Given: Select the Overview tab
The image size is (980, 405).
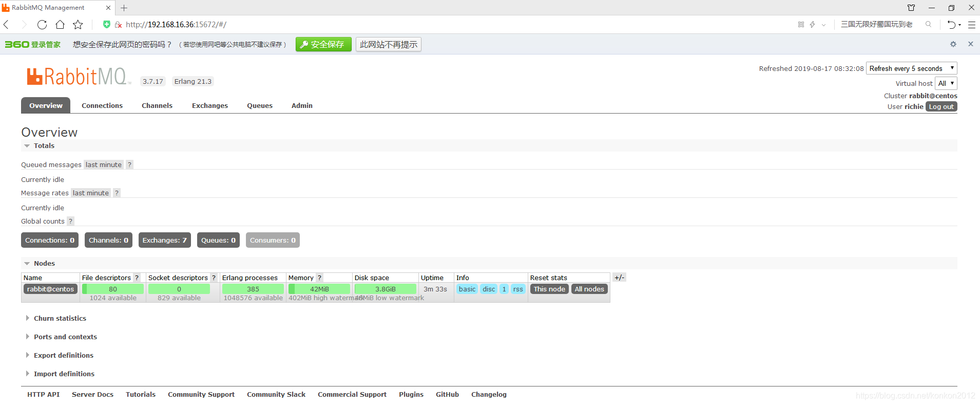Looking at the screenshot, I should pyautogui.click(x=46, y=105).
